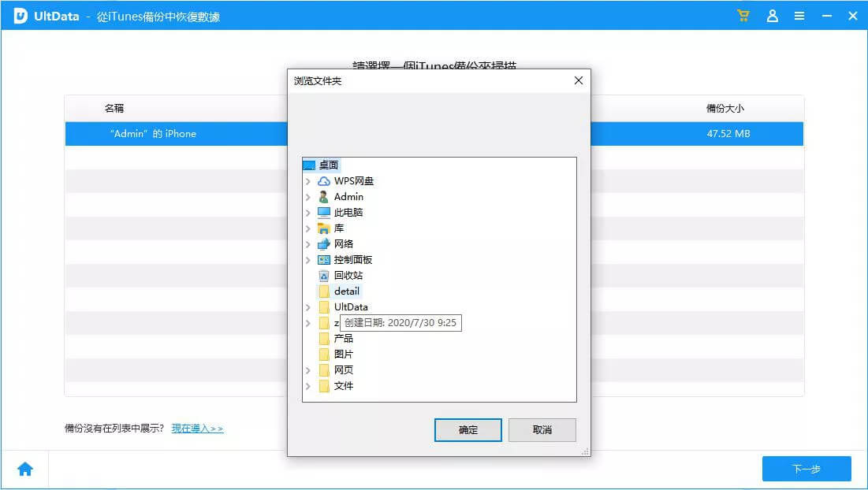Close the 浏览文件夹 dialog
This screenshot has width=868, height=490.
point(578,80)
